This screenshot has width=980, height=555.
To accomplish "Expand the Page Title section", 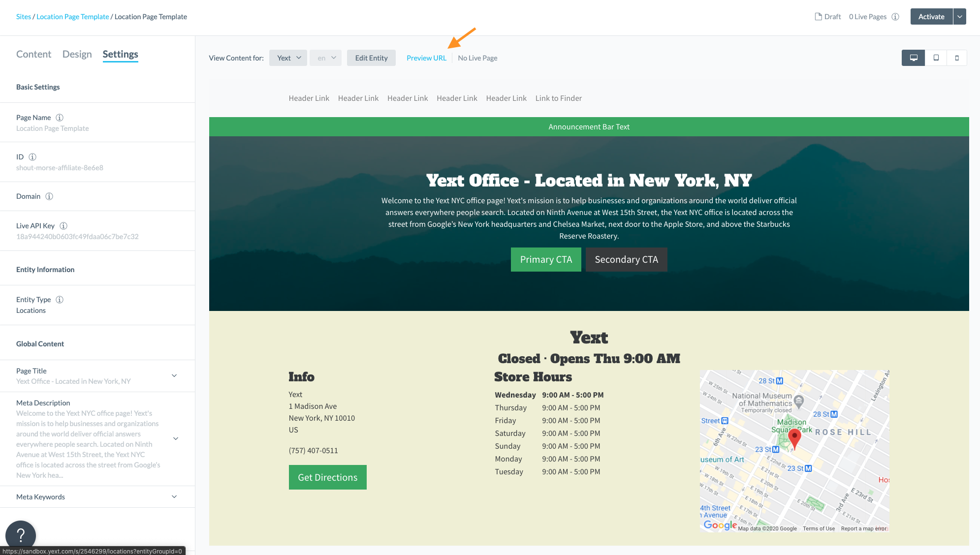I will [x=174, y=376].
